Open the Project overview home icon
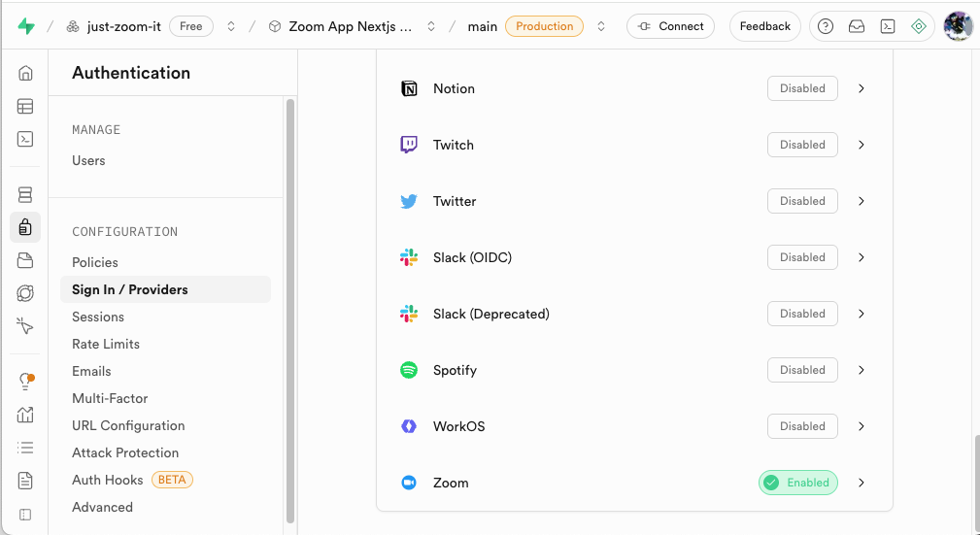Image resolution: width=980 pixels, height=535 pixels. click(25, 73)
